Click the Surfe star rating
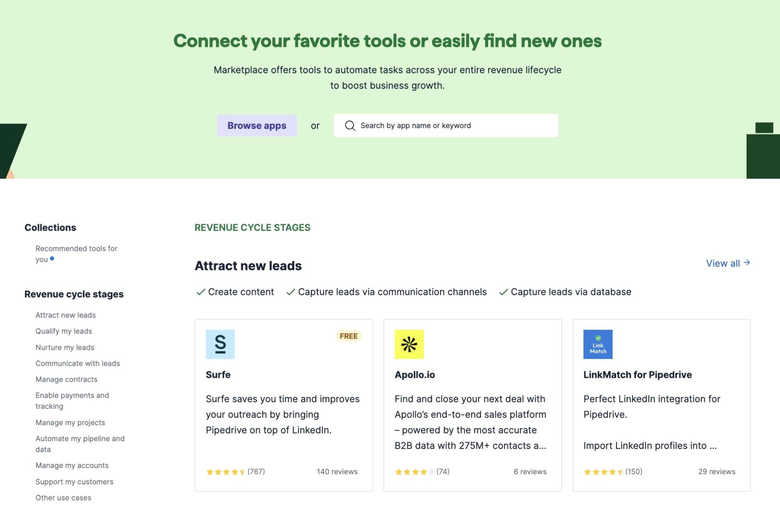 tap(226, 472)
